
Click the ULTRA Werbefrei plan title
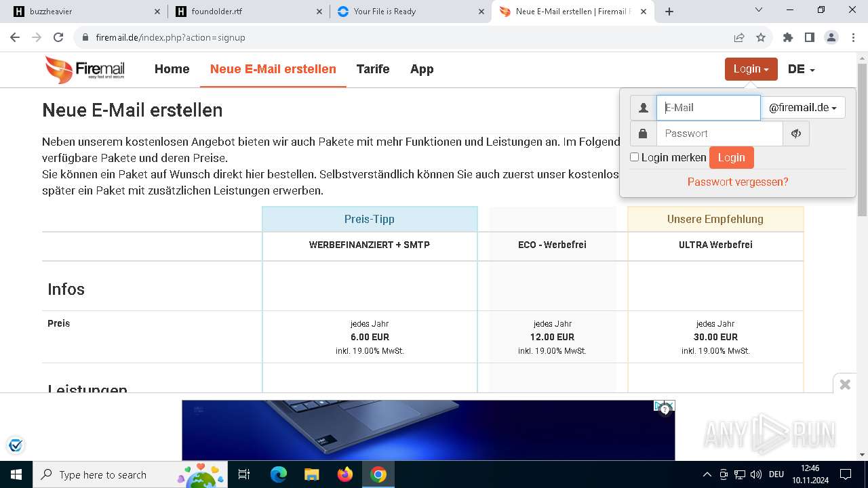click(715, 245)
